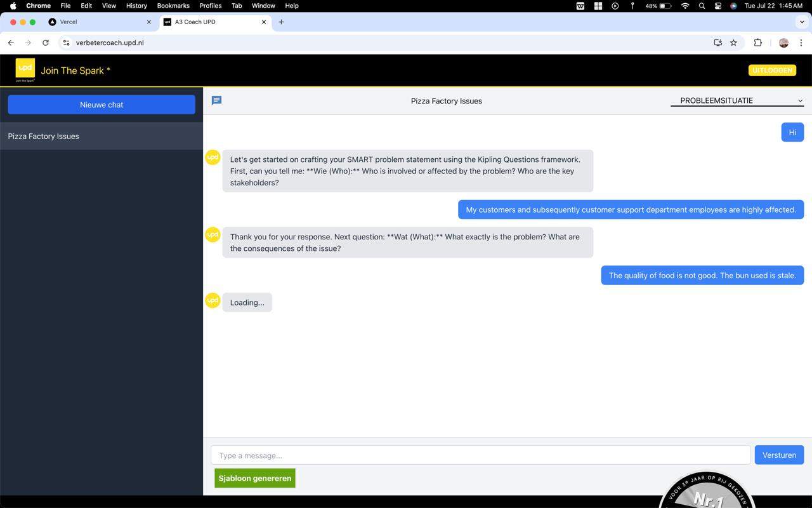Click the UPD avatar beside the Loading message

point(213,300)
